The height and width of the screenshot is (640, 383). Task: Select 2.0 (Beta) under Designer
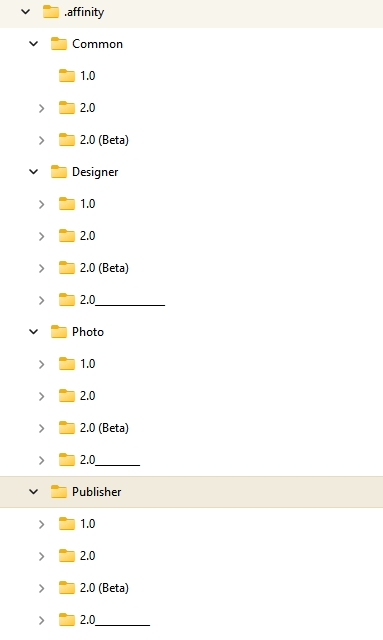[104, 268]
